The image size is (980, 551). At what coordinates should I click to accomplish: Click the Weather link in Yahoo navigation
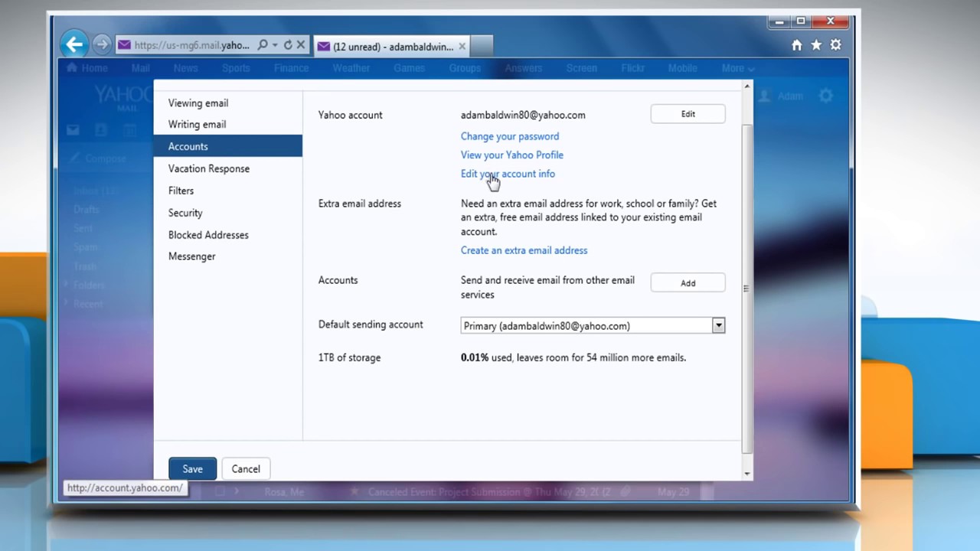[351, 68]
